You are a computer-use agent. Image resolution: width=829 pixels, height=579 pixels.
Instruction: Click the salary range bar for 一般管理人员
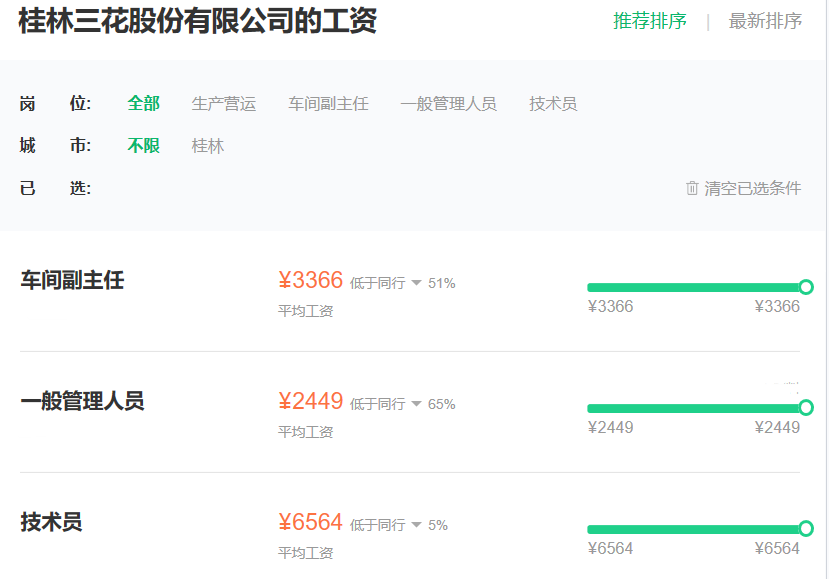click(x=695, y=408)
